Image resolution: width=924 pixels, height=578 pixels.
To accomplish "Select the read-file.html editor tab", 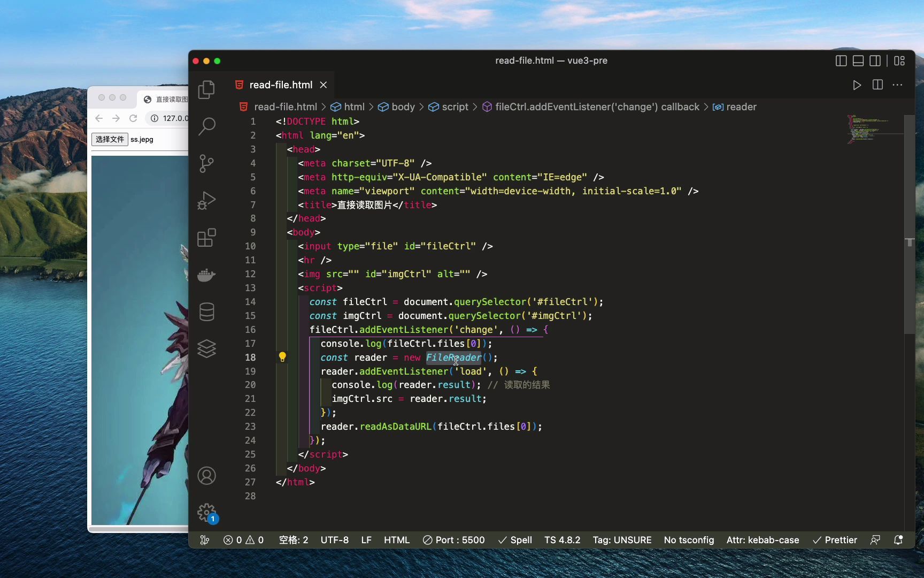I will click(x=280, y=85).
